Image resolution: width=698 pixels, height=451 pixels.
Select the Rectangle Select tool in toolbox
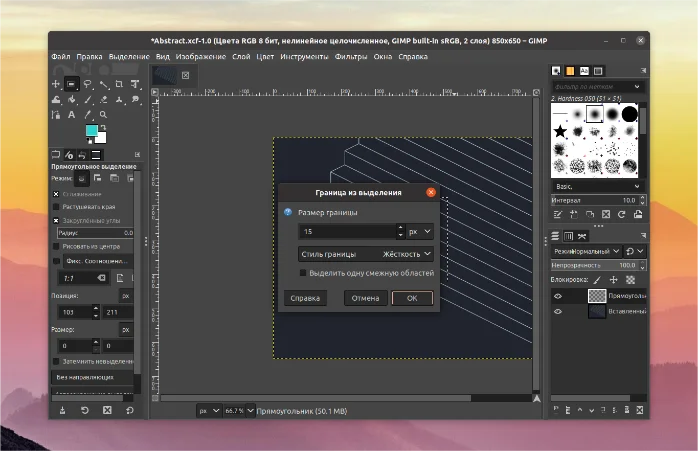pyautogui.click(x=72, y=84)
